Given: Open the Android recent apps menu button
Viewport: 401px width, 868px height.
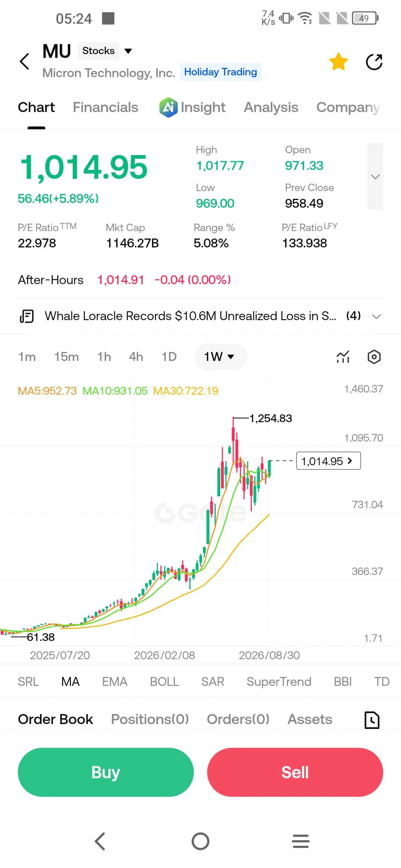Looking at the screenshot, I should coord(301,841).
